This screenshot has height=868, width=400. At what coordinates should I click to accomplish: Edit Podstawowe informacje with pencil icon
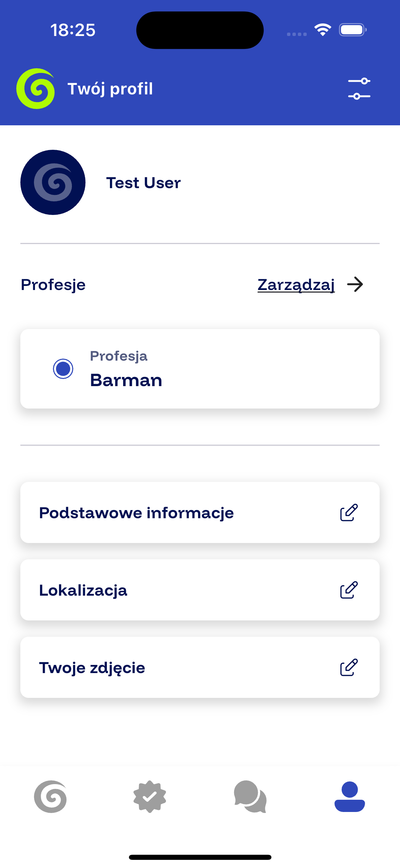[x=349, y=512]
